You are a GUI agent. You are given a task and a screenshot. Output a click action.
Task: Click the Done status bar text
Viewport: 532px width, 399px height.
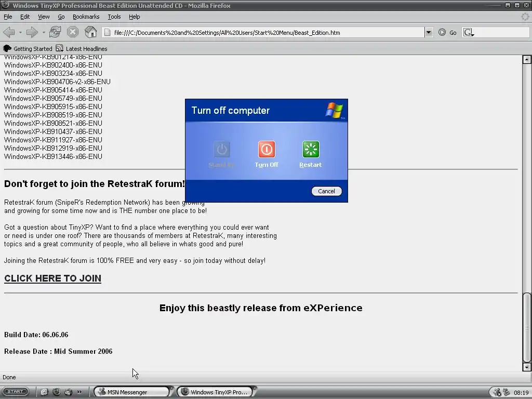9,377
